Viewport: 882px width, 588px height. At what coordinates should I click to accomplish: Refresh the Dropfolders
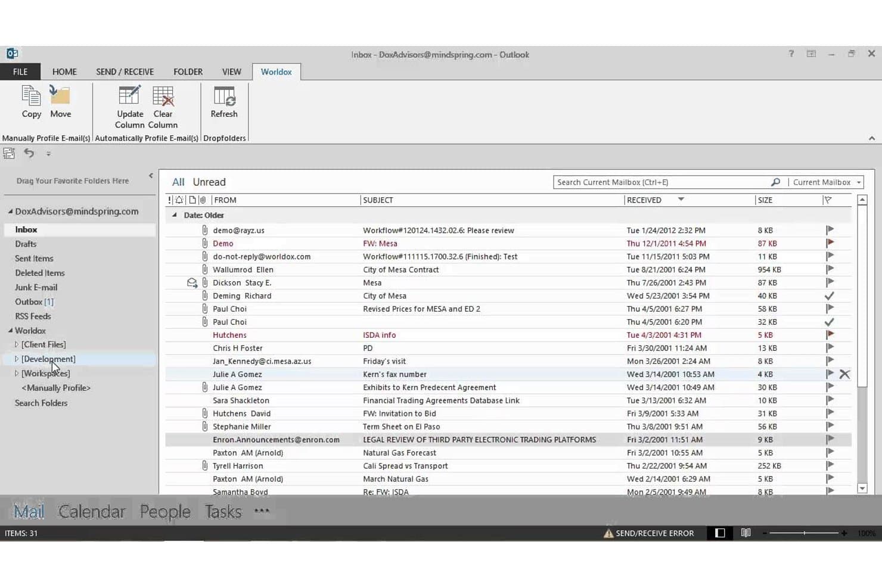224,101
